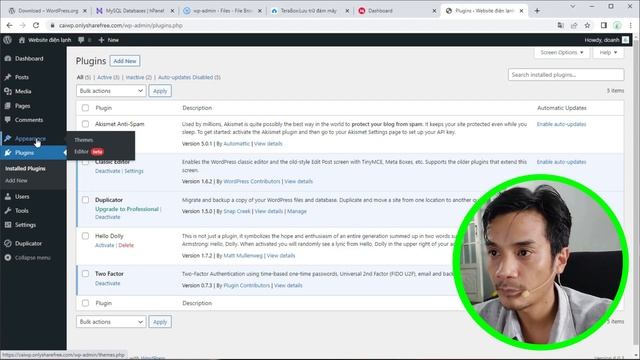Filter by Auto-updates Disabled
The height and width of the screenshot is (360, 640).
click(x=189, y=77)
